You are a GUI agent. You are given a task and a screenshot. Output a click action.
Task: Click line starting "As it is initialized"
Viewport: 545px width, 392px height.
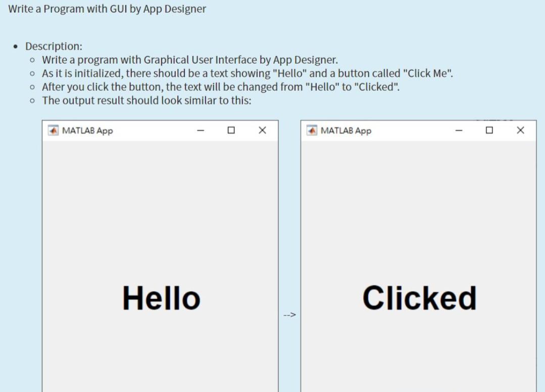[x=247, y=73]
